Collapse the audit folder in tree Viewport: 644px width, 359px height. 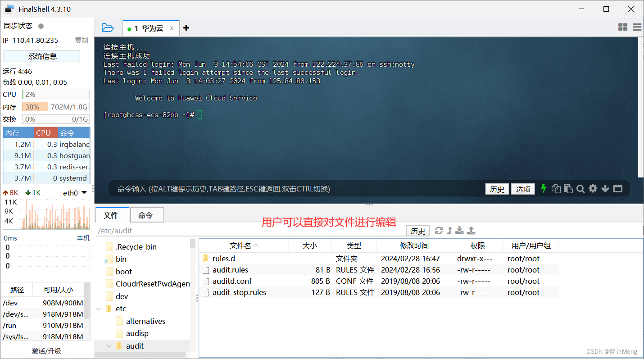(108, 345)
